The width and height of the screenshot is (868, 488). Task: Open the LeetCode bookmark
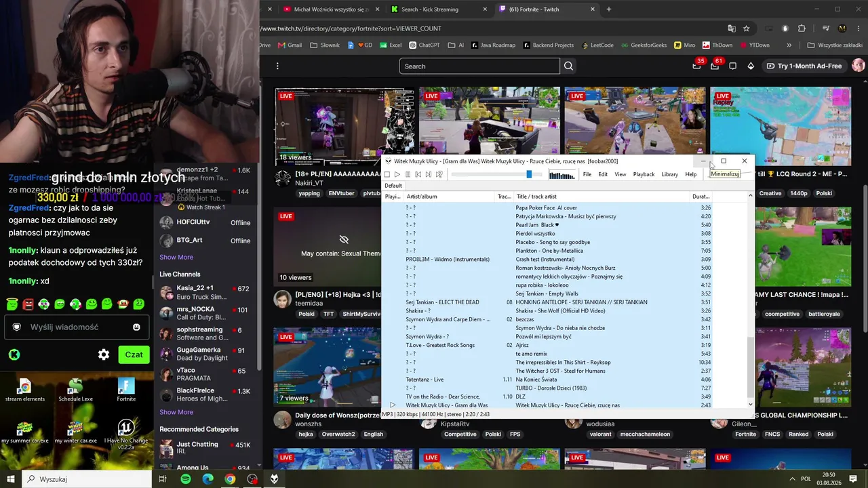(597, 45)
